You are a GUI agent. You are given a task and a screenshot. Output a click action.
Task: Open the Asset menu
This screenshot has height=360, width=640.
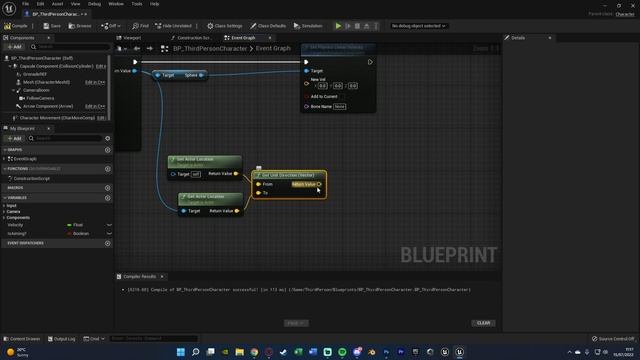(57, 4)
